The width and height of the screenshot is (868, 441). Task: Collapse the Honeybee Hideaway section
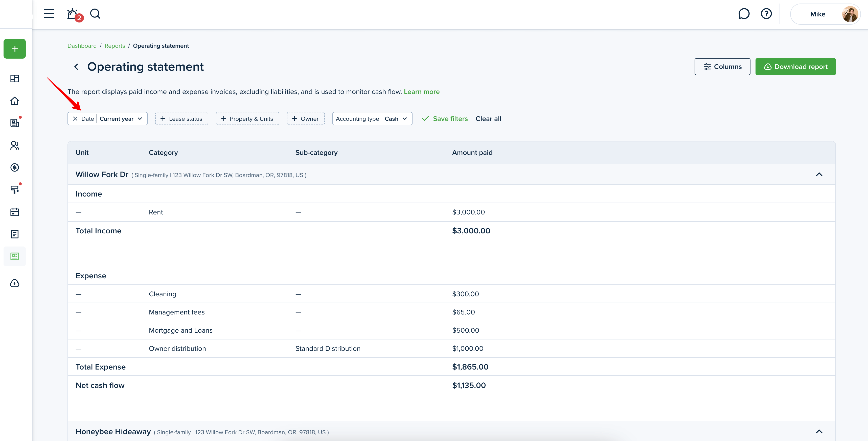coord(819,432)
